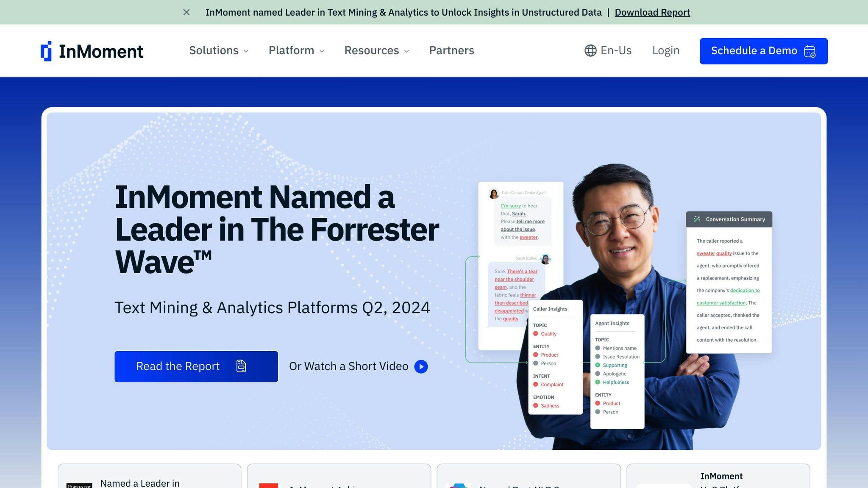Screen dimensions: 868x488
Task: Click the 'dedication to' underlined summary text
Action: tap(745, 291)
